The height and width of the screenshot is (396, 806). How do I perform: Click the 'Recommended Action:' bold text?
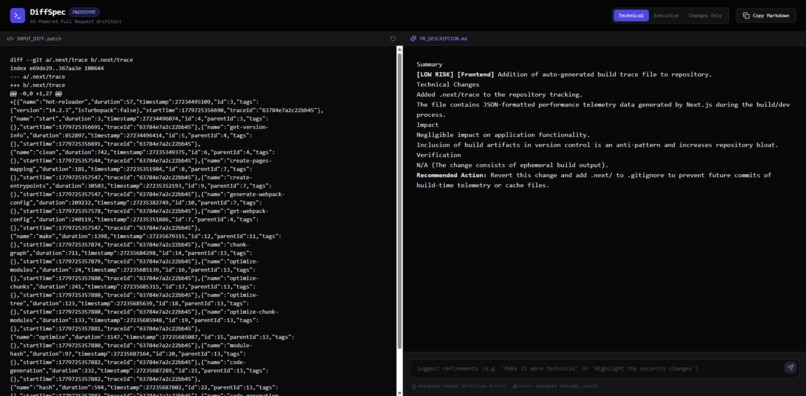click(451, 175)
